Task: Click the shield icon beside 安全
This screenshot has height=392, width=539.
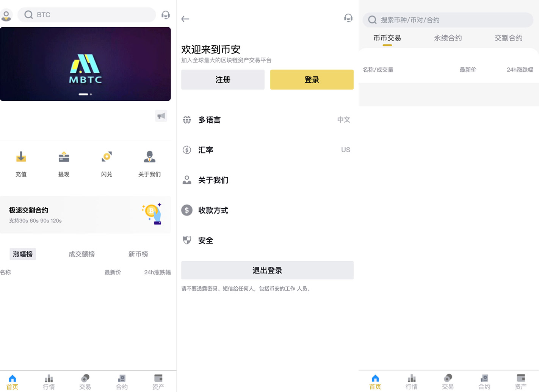Action: 187,241
